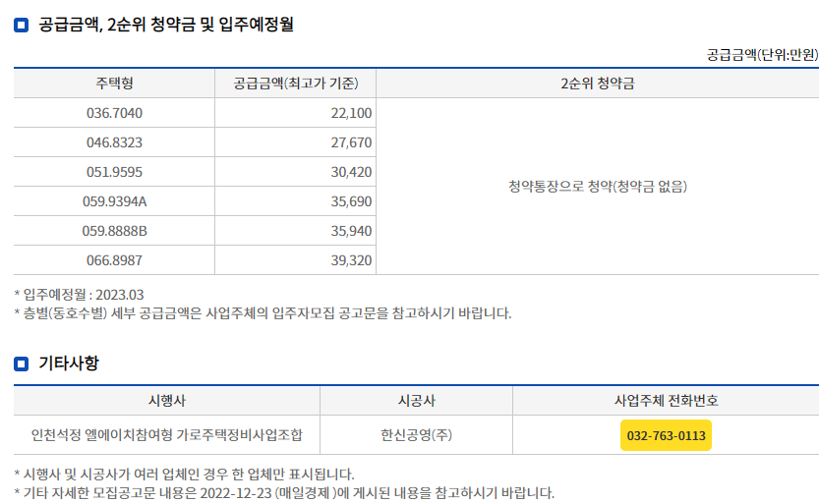
Task: Select the 층별(동호수별) 세부 공급금액 note line
Action: [263, 313]
